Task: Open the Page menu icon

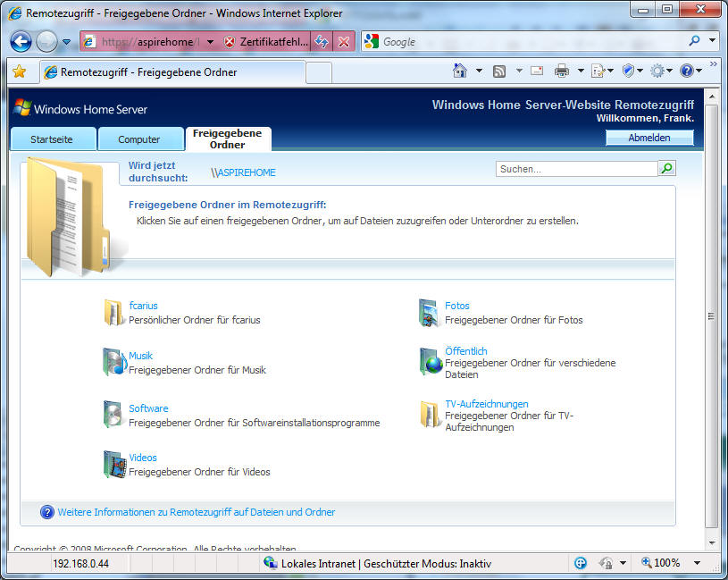Action: click(602, 71)
